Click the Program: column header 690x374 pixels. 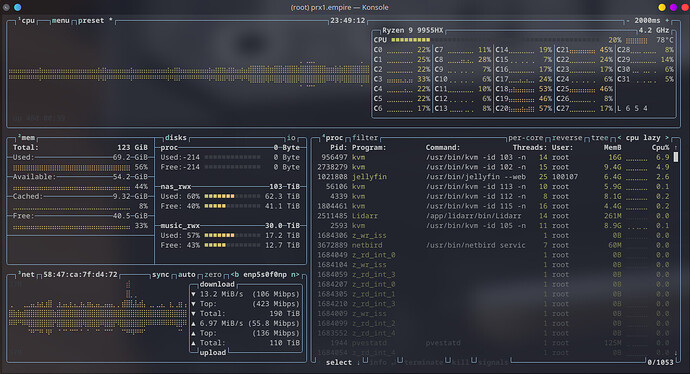point(369,148)
